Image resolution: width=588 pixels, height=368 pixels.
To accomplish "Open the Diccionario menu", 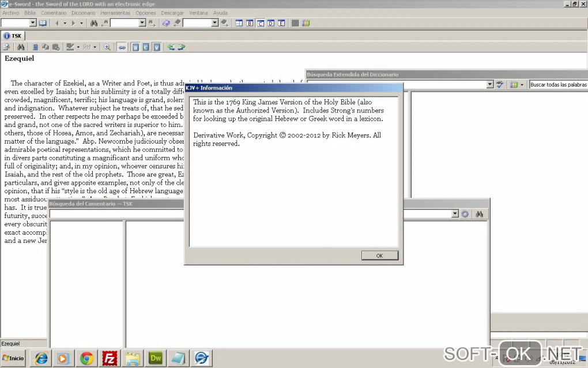I will [83, 13].
